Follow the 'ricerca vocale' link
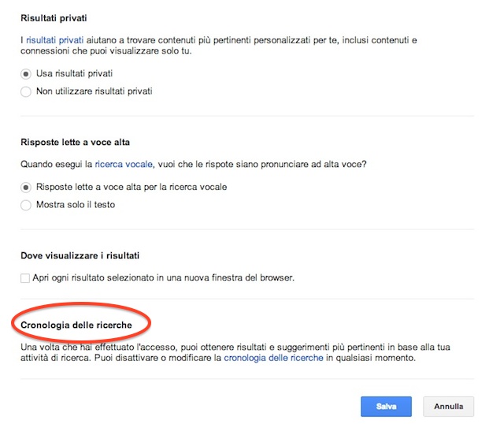Image resolution: width=504 pixels, height=424 pixels. coord(124,165)
